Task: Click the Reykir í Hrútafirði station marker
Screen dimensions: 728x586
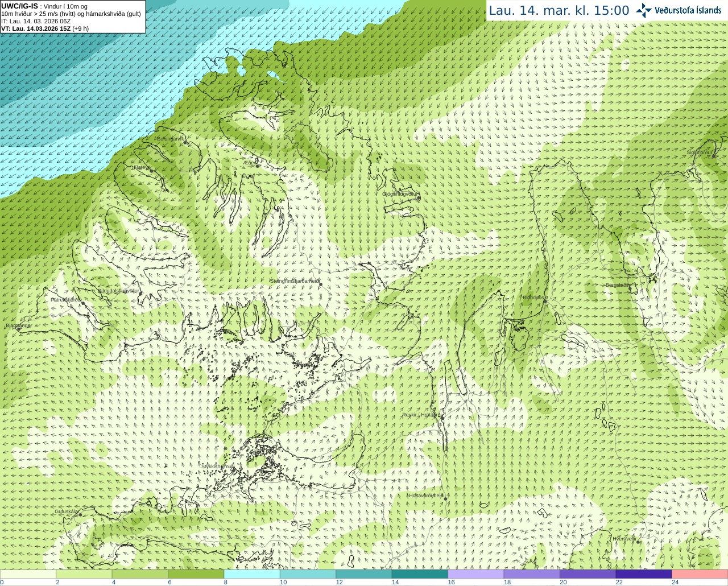Action: [441, 418]
